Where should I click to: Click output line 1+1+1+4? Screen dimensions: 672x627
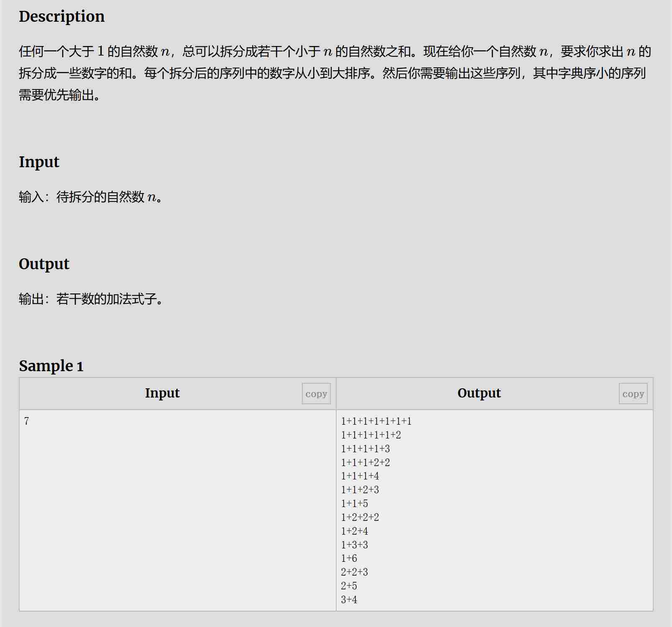pos(360,476)
